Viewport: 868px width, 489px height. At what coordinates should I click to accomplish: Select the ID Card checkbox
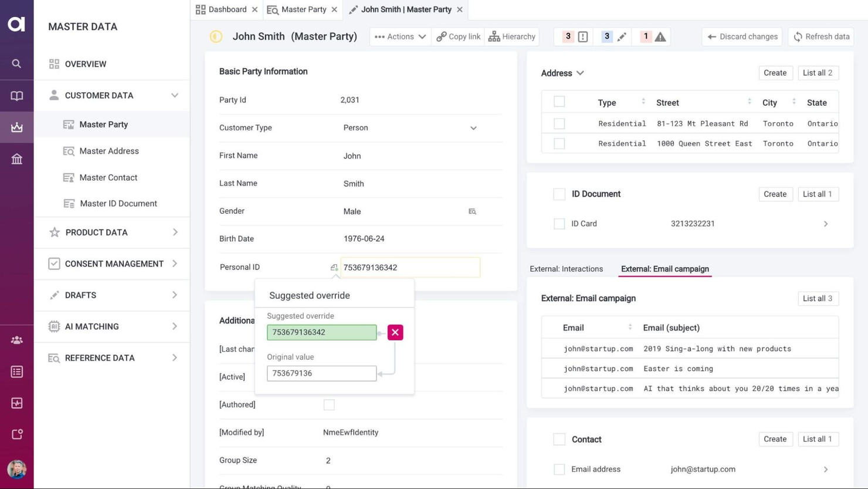coord(559,224)
